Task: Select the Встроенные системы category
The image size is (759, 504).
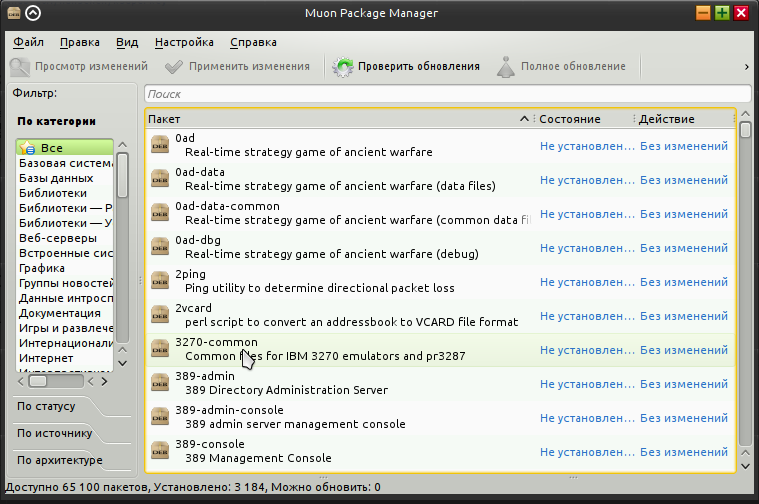Action: pyautogui.click(x=65, y=253)
